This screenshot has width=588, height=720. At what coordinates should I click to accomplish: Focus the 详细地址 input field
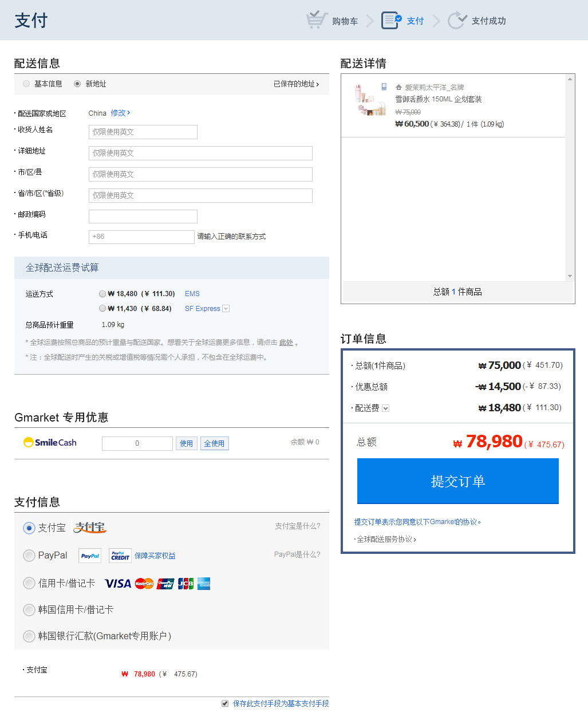200,153
